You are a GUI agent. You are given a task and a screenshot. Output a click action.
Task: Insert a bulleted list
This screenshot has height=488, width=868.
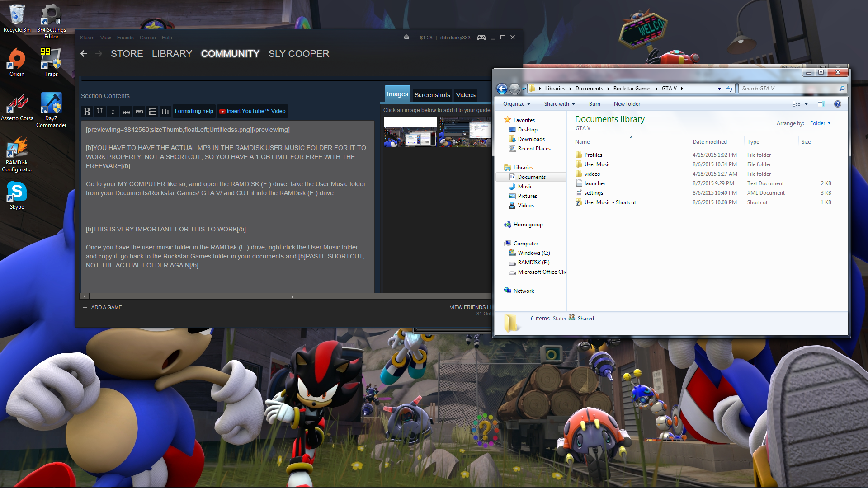click(152, 112)
